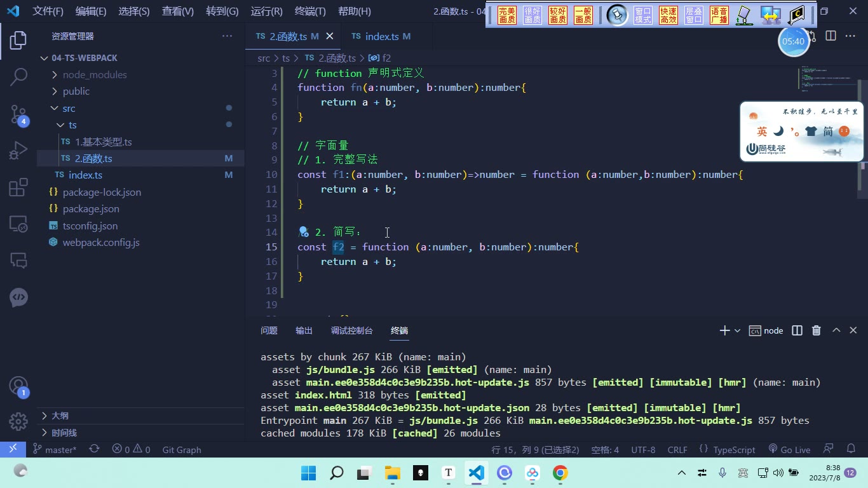Maximize terminal panel with up chevron
The width and height of the screenshot is (868, 488).
[x=836, y=330]
